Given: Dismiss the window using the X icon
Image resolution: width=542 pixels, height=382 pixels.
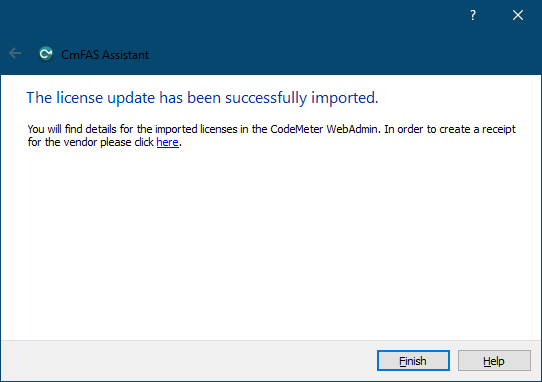Looking at the screenshot, I should pyautogui.click(x=518, y=15).
